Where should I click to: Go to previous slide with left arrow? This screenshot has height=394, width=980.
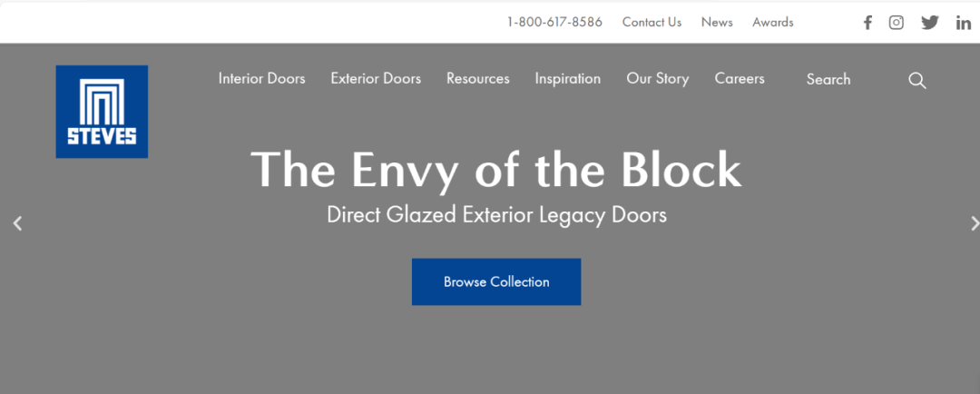[17, 223]
